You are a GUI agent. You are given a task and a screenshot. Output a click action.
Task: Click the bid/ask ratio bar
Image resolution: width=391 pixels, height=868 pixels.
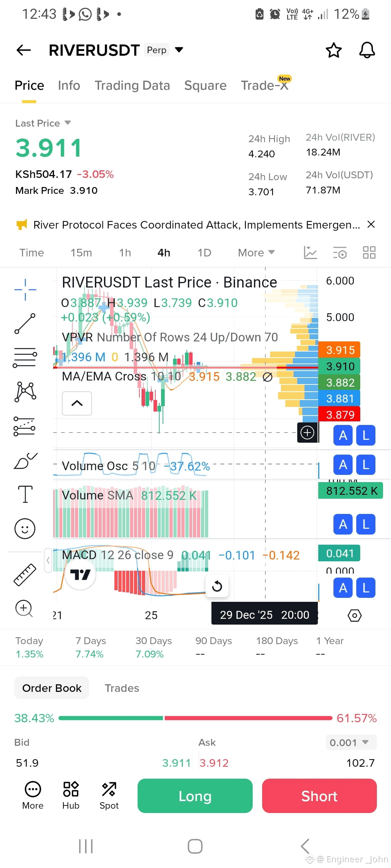click(195, 718)
